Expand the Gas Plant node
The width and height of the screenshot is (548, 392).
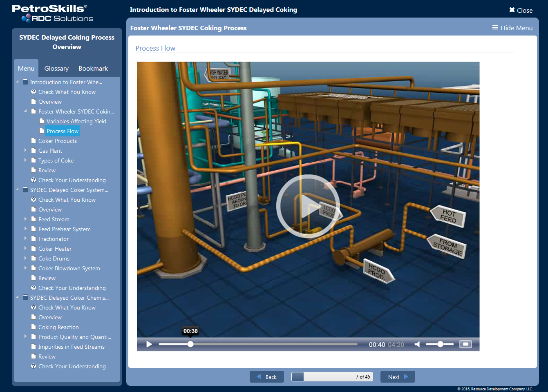click(x=25, y=150)
